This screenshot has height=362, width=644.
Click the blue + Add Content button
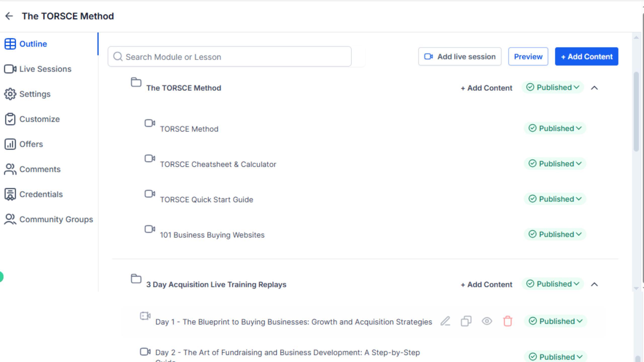(x=586, y=57)
